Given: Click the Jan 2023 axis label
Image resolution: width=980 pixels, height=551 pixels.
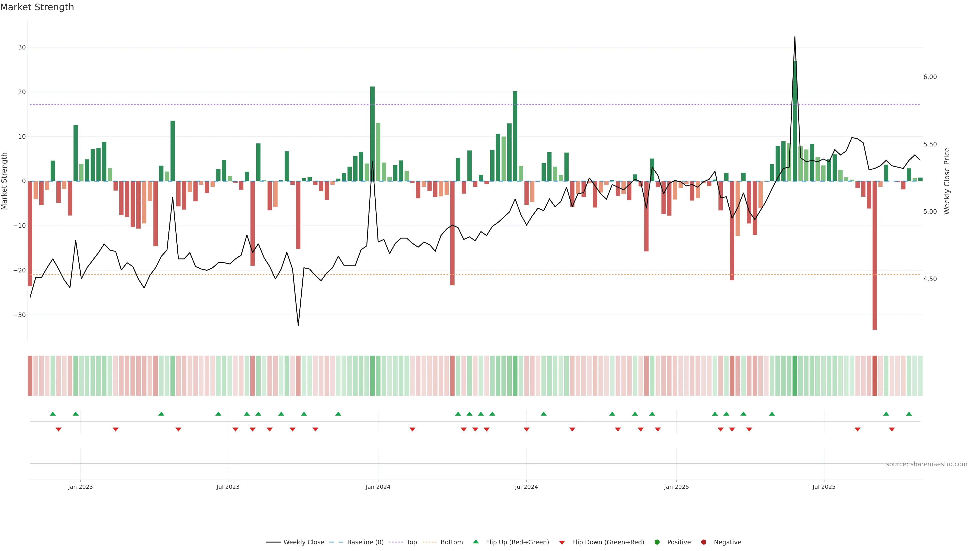Looking at the screenshot, I should 80,487.
